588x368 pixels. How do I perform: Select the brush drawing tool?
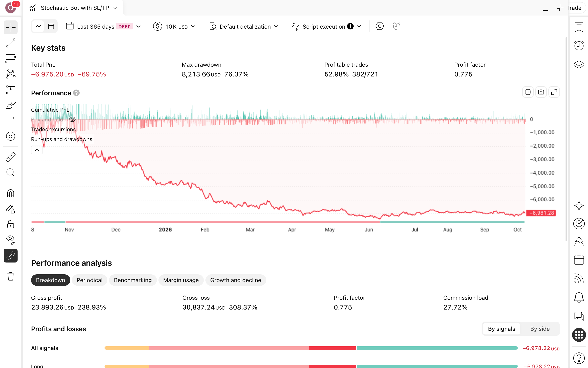click(x=11, y=105)
